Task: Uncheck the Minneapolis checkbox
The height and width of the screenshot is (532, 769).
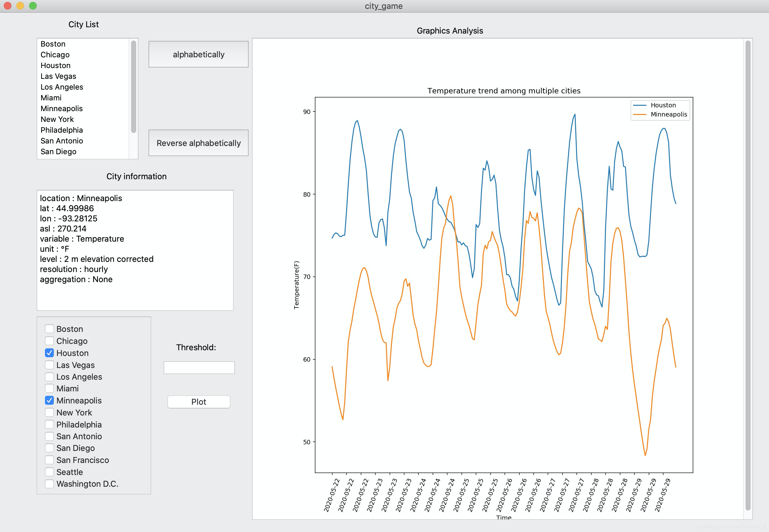Action: click(49, 400)
